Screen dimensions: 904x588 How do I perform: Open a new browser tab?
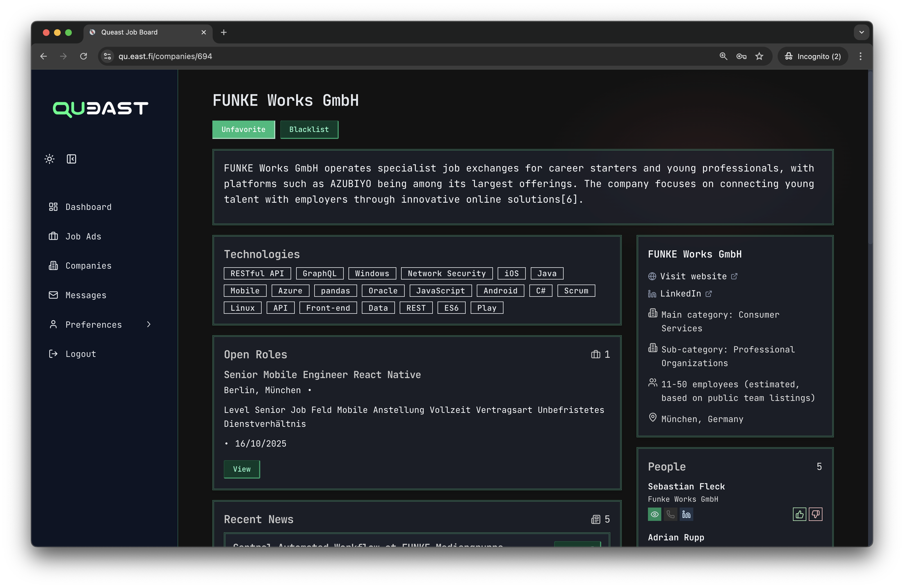(x=223, y=33)
